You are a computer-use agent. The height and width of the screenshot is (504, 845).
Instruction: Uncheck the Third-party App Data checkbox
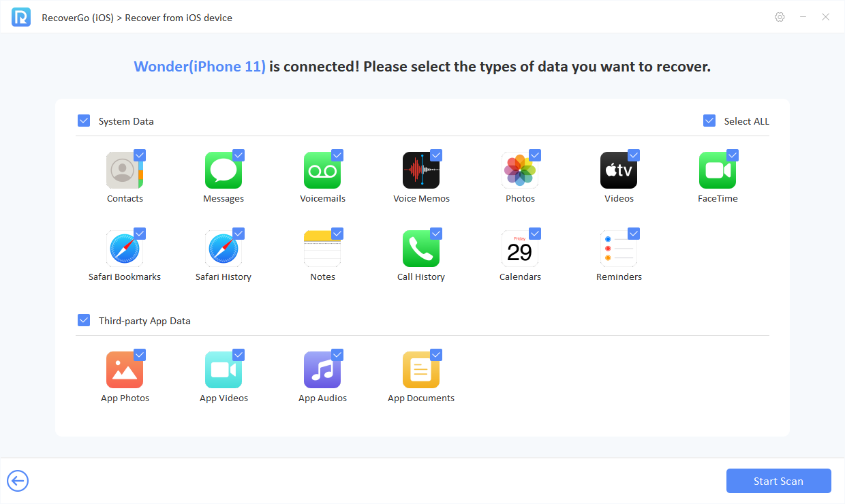pyautogui.click(x=84, y=319)
